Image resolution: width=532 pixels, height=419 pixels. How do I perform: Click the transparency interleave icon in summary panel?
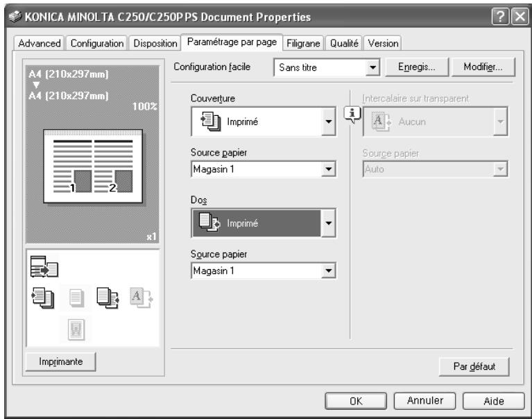coord(141,298)
